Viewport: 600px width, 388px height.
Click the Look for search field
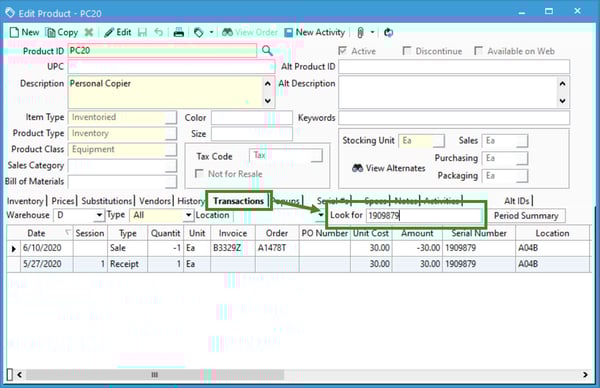point(424,215)
